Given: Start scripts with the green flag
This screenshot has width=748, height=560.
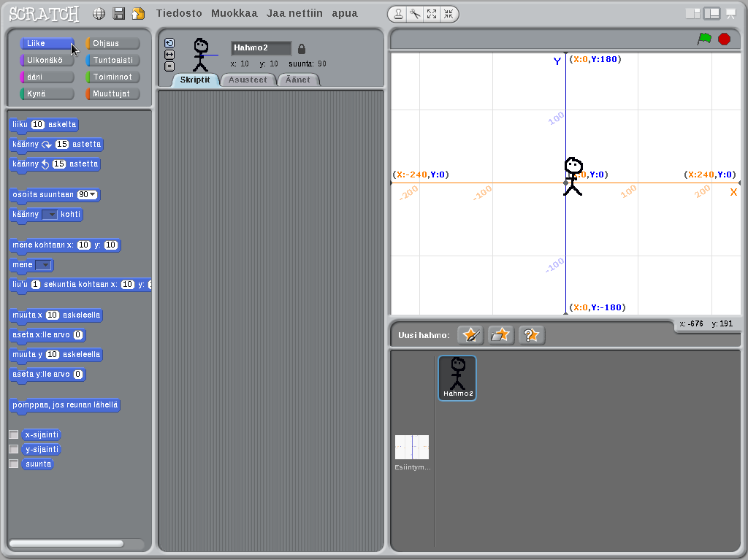Looking at the screenshot, I should [x=704, y=39].
